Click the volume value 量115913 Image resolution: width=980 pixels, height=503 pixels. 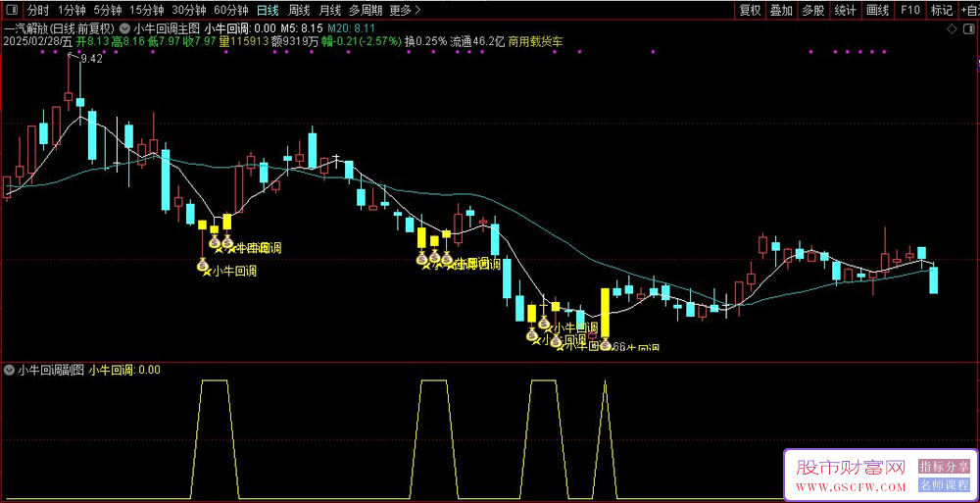pos(242,42)
